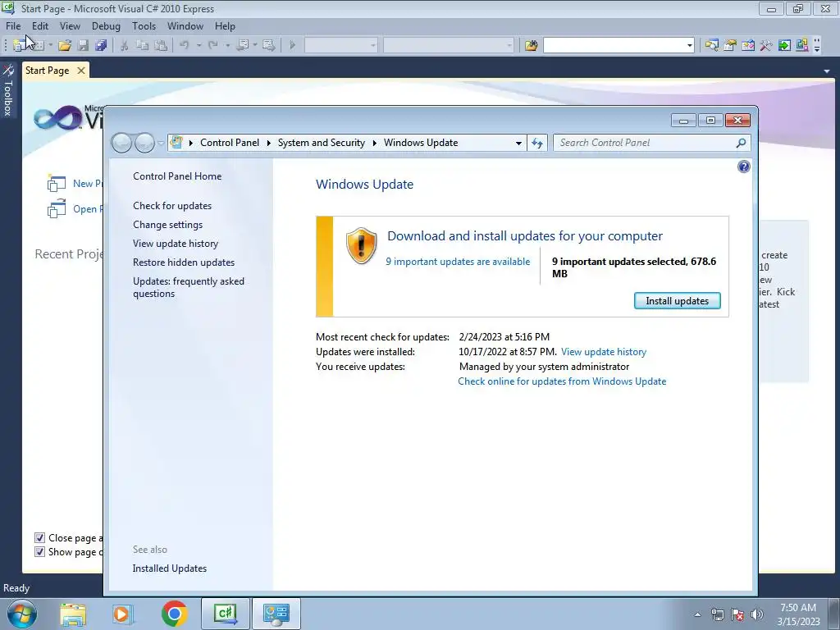Click the Paste clipboard toolbar icon

[x=161, y=46]
